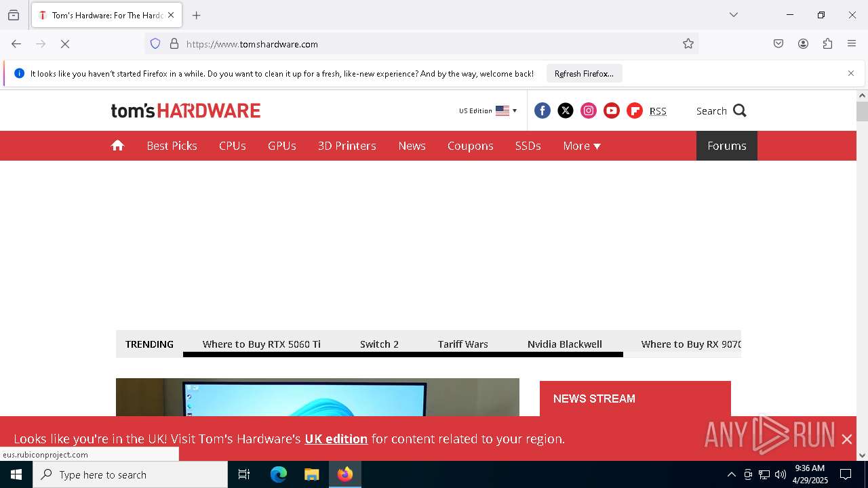This screenshot has width=868, height=488.
Task: Close the Firefox refresh notification bar
Action: tap(851, 73)
